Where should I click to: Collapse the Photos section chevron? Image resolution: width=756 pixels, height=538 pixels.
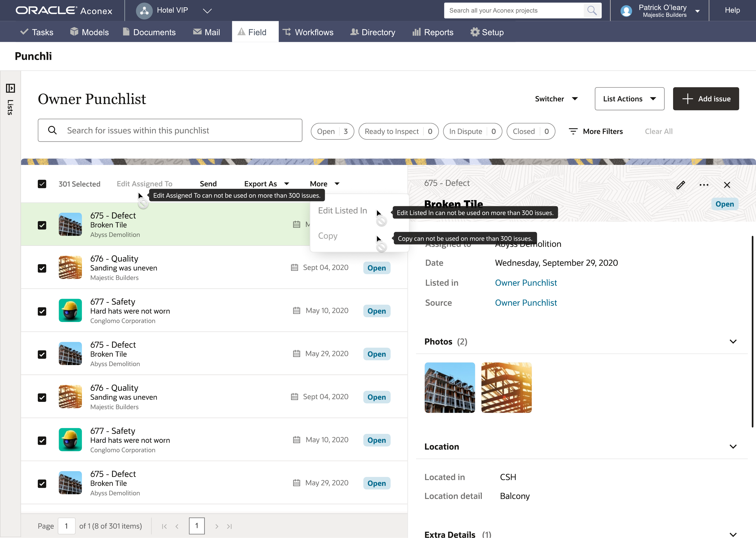(x=733, y=342)
